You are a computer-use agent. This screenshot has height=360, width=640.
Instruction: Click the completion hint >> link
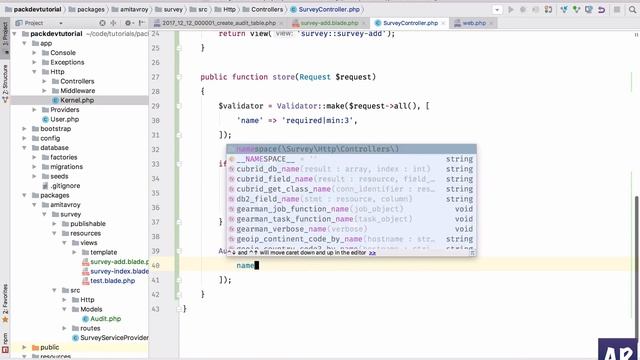coord(372,253)
